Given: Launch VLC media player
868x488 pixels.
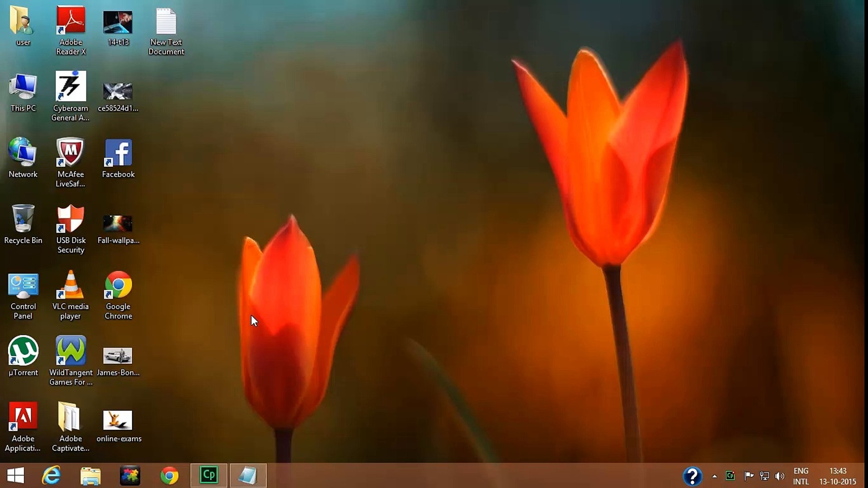Looking at the screenshot, I should click(x=70, y=285).
